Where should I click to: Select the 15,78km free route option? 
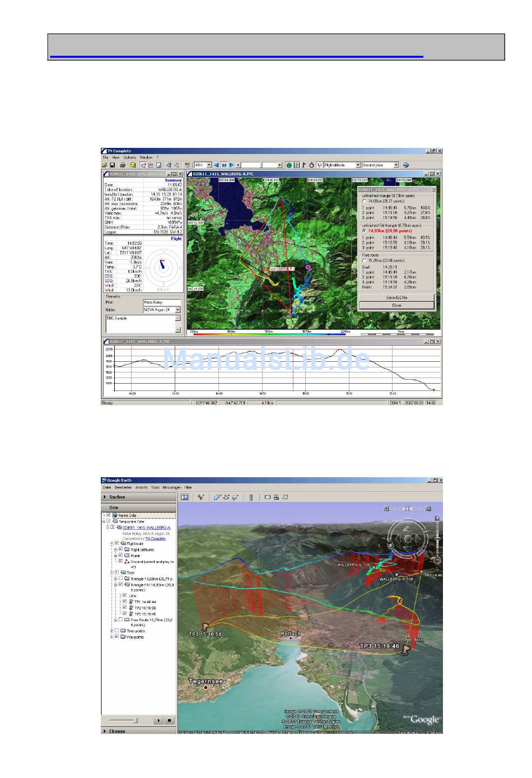point(364,260)
